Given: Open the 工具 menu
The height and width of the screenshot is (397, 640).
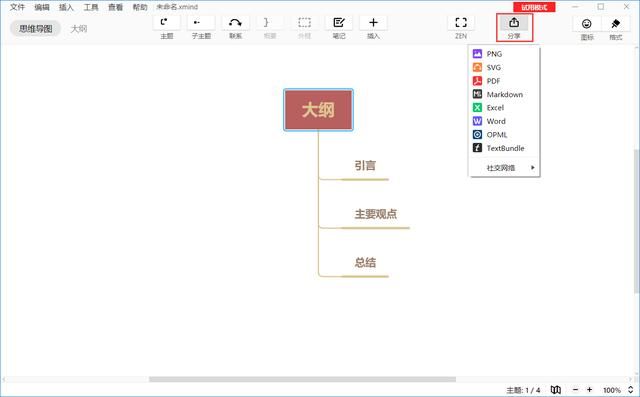Looking at the screenshot, I should click(x=91, y=7).
